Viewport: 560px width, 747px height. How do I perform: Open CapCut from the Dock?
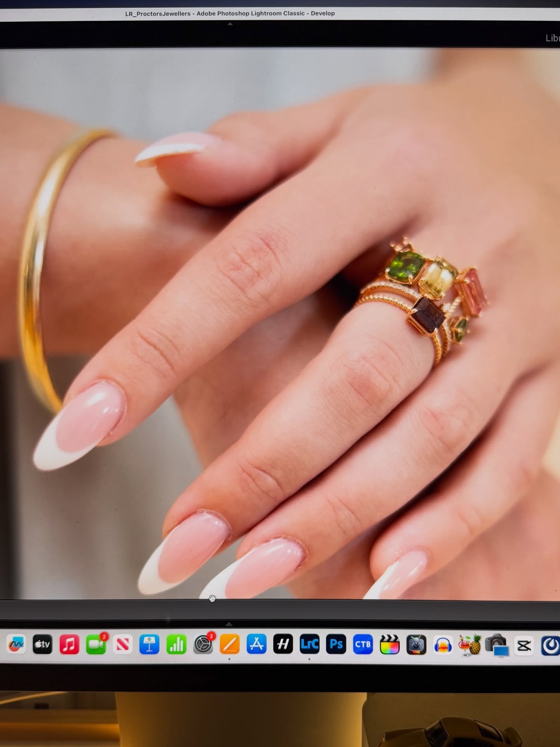coord(524,646)
